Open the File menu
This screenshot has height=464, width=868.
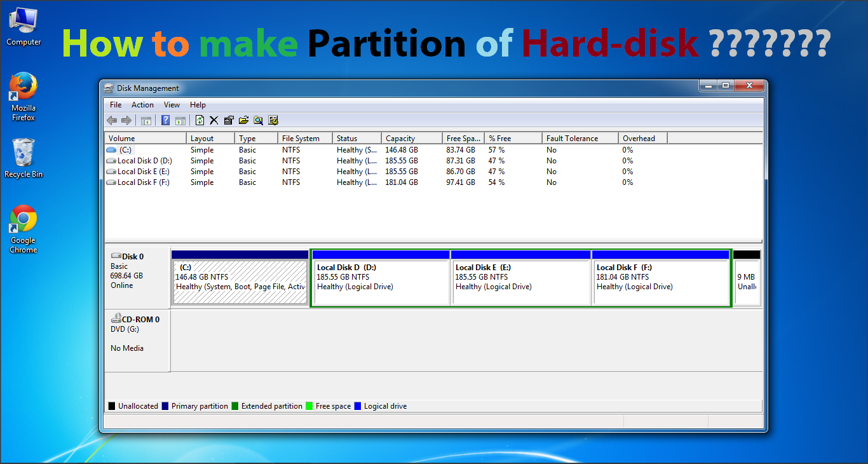pos(115,104)
